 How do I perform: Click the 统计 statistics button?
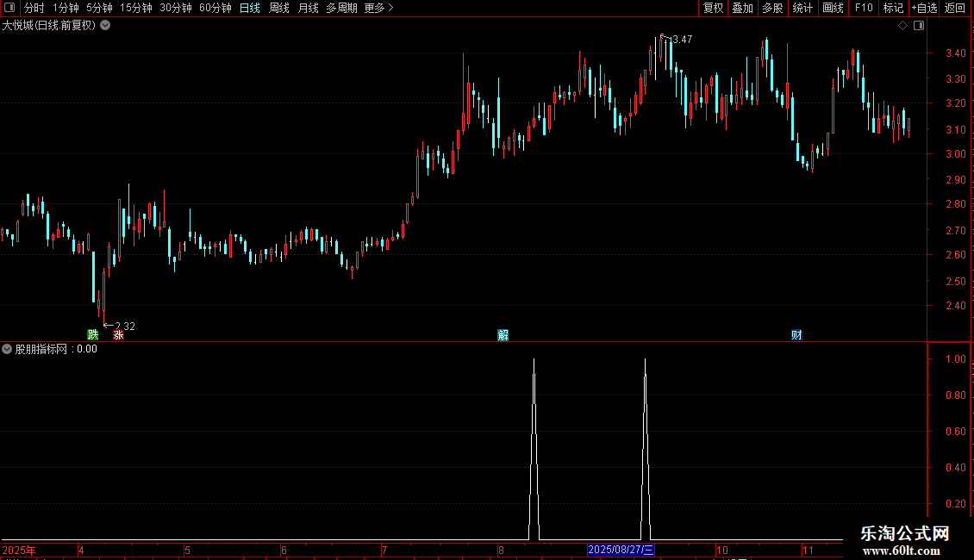pos(802,8)
